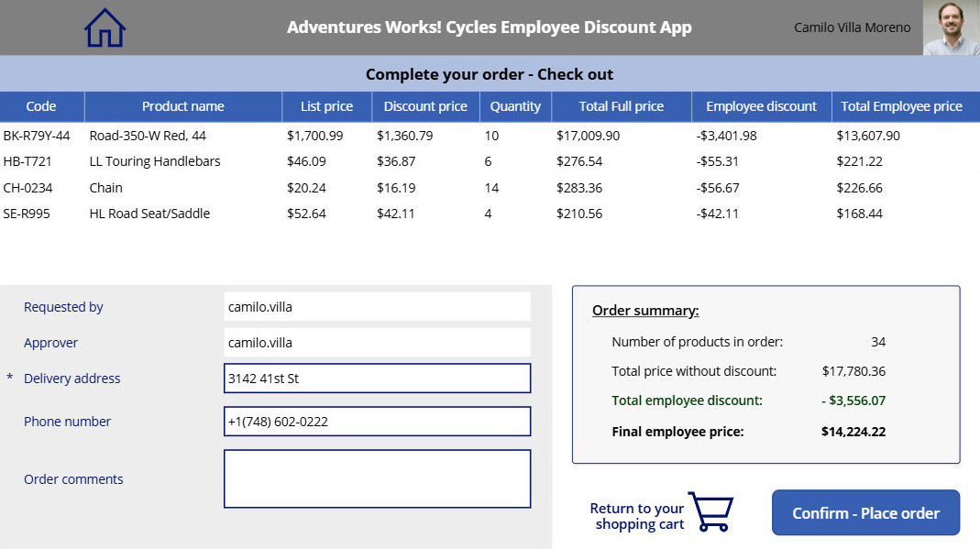Image resolution: width=980 pixels, height=549 pixels.
Task: Click total employee price $221.22
Action: click(859, 161)
